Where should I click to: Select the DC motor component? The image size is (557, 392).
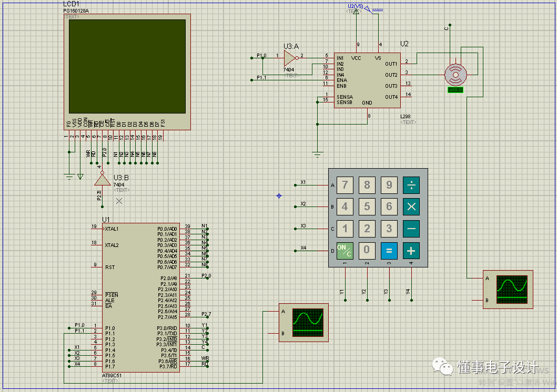(455, 74)
